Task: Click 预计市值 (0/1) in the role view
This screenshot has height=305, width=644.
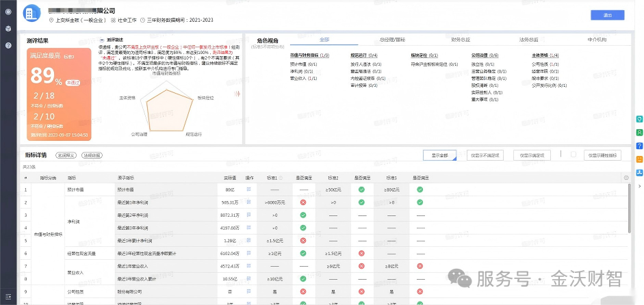Action: 303,64
